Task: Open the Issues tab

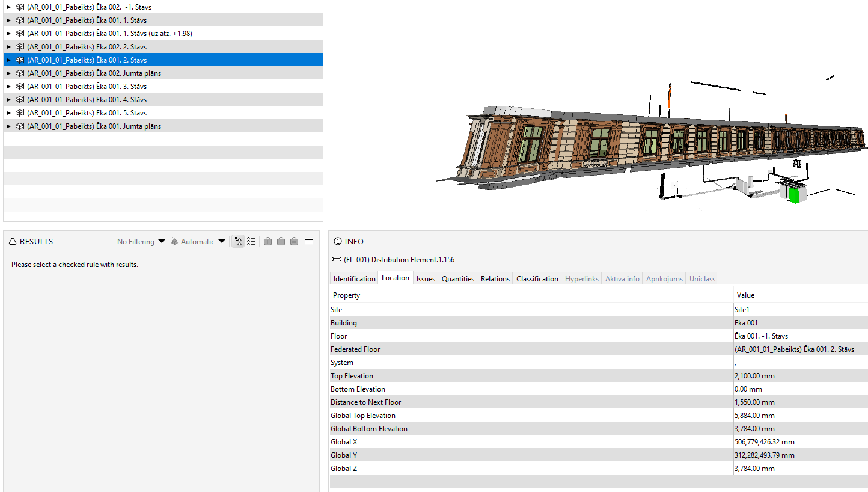Action: click(426, 278)
